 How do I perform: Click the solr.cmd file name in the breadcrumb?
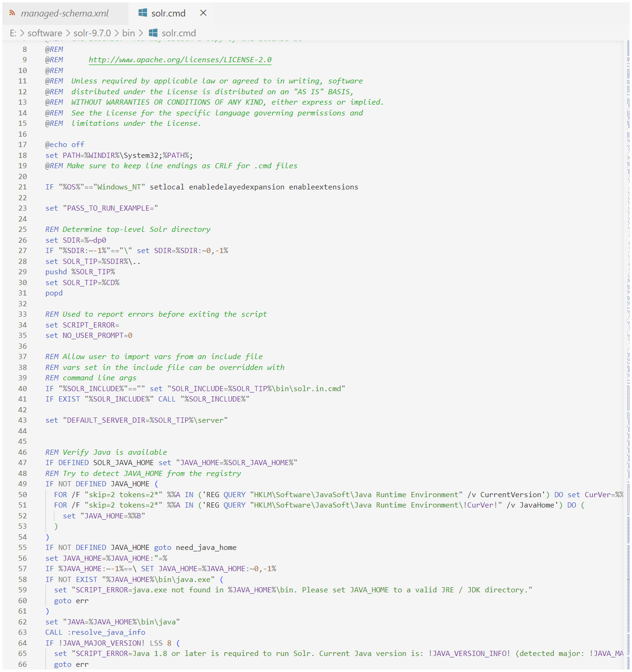[x=179, y=33]
